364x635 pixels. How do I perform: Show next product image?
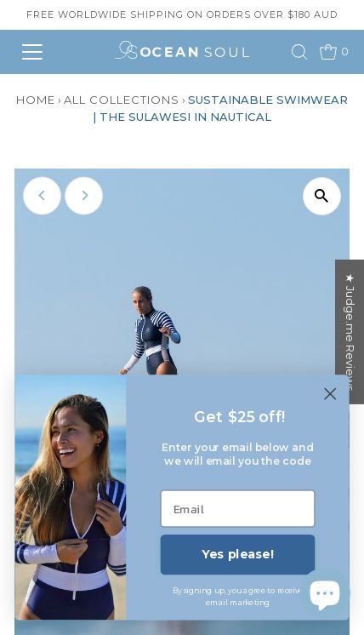tap(83, 196)
